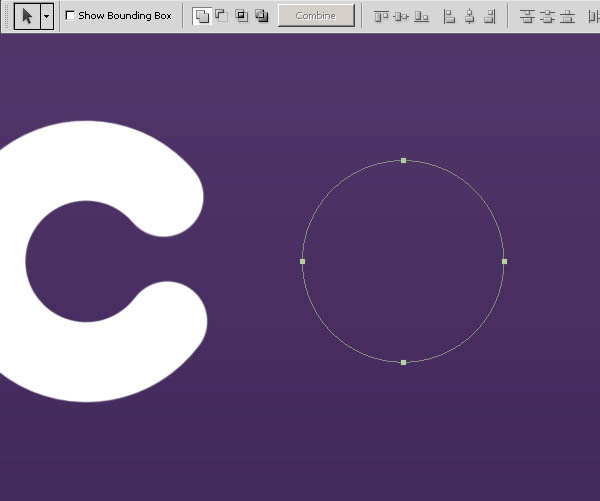Align left edges of paths
This screenshot has width=600, height=501.
click(x=449, y=16)
